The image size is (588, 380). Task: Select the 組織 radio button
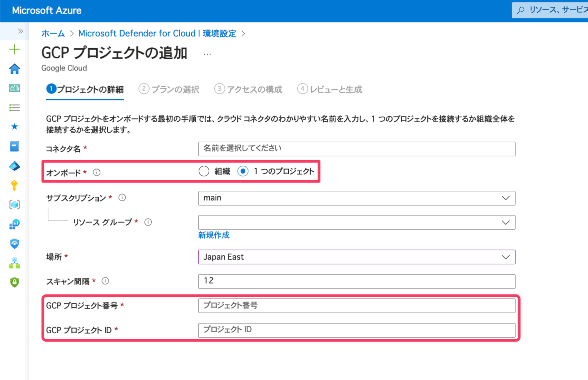204,171
